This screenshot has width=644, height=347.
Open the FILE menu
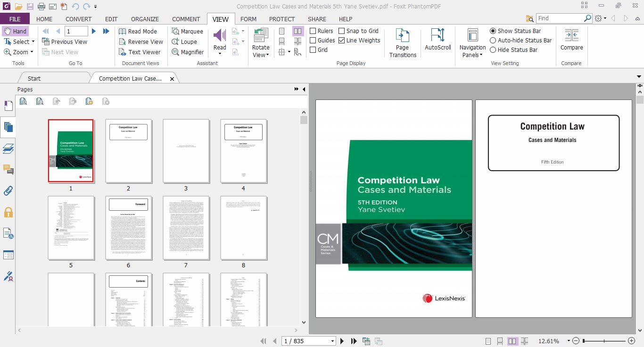(x=15, y=19)
